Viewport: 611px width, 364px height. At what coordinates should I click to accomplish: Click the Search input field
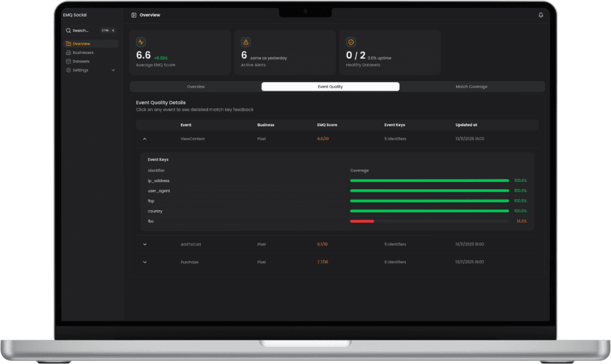pos(85,30)
